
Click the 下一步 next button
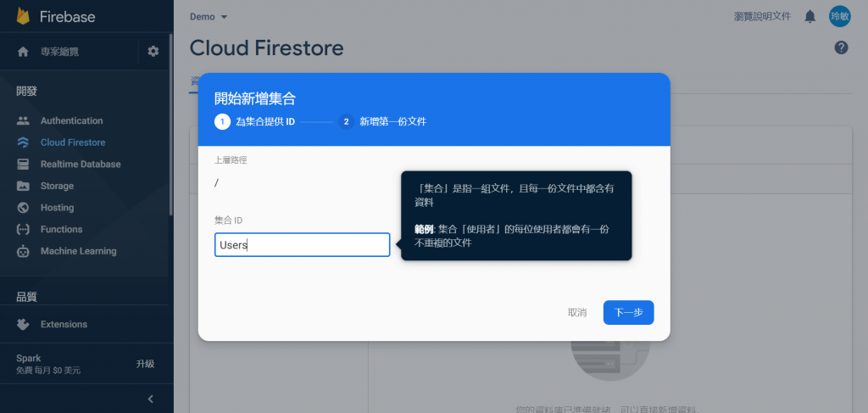point(628,312)
